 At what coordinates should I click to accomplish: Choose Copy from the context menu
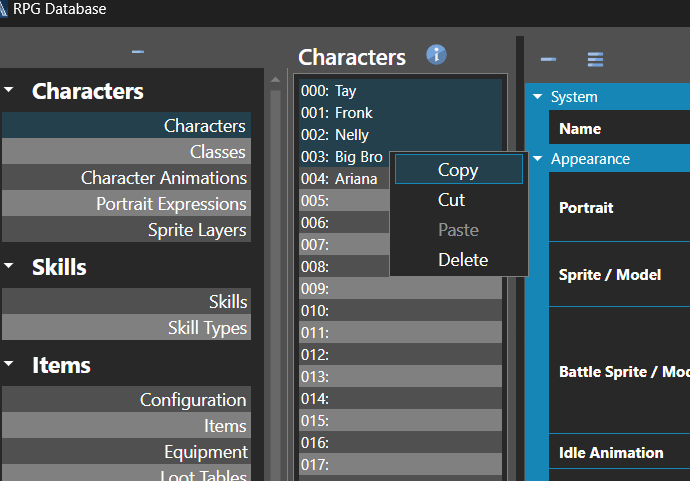458,170
